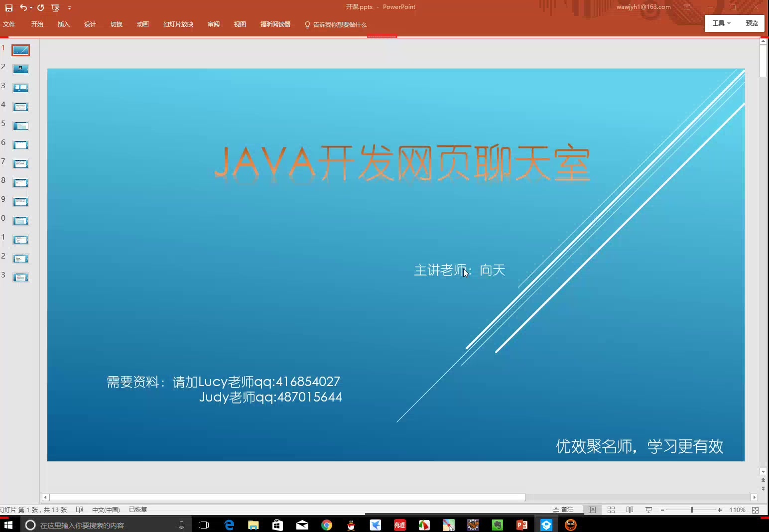Image resolution: width=769 pixels, height=532 pixels.
Task: Switch to the 插入 ribbon tab
Action: pyautogui.click(x=64, y=24)
